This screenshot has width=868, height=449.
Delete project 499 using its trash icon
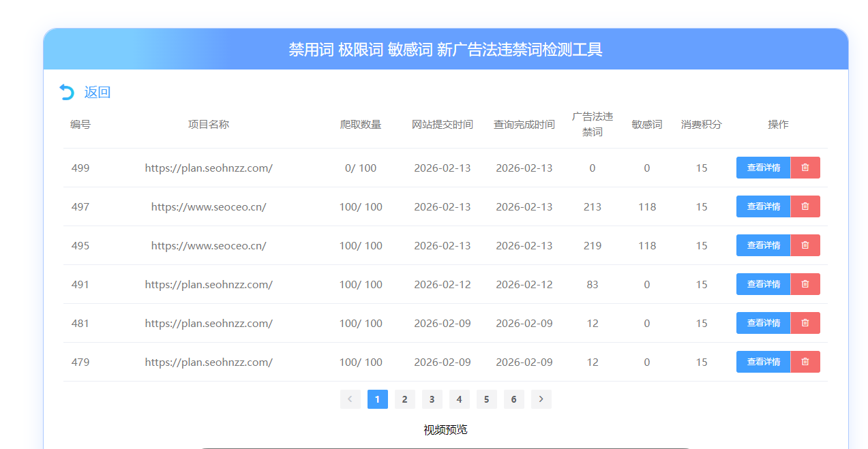(805, 167)
